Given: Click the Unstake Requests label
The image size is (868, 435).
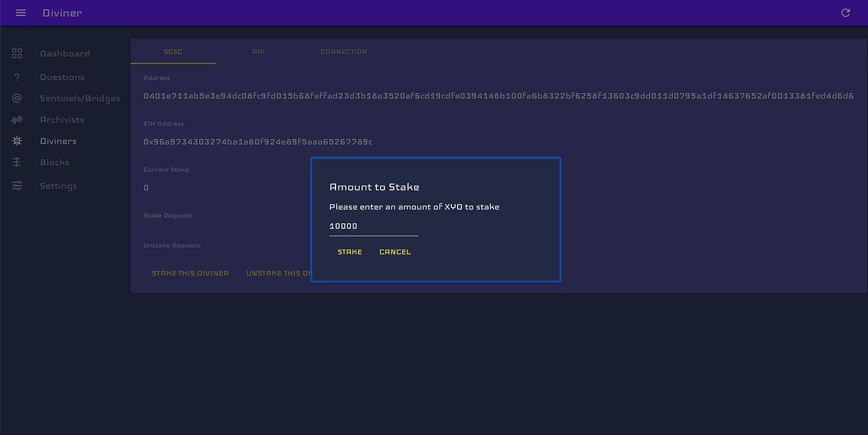Looking at the screenshot, I should click(172, 245).
